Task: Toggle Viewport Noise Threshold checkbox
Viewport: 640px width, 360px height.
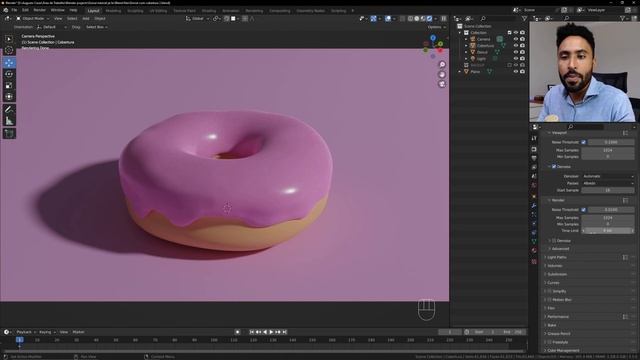Action: 583,142
